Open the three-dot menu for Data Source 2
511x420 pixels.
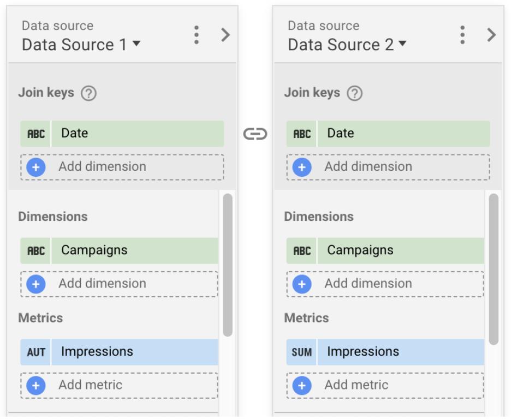[462, 35]
